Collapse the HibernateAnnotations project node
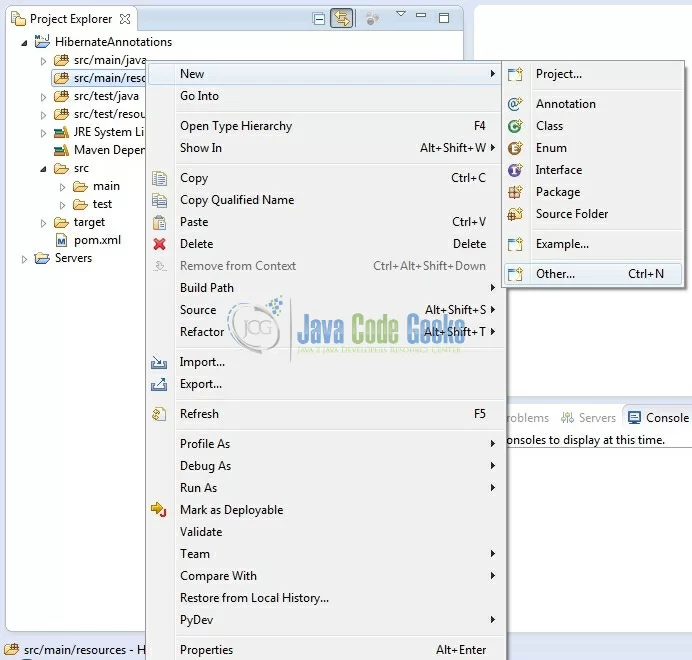Viewport: 692px width, 660px height. [24, 43]
